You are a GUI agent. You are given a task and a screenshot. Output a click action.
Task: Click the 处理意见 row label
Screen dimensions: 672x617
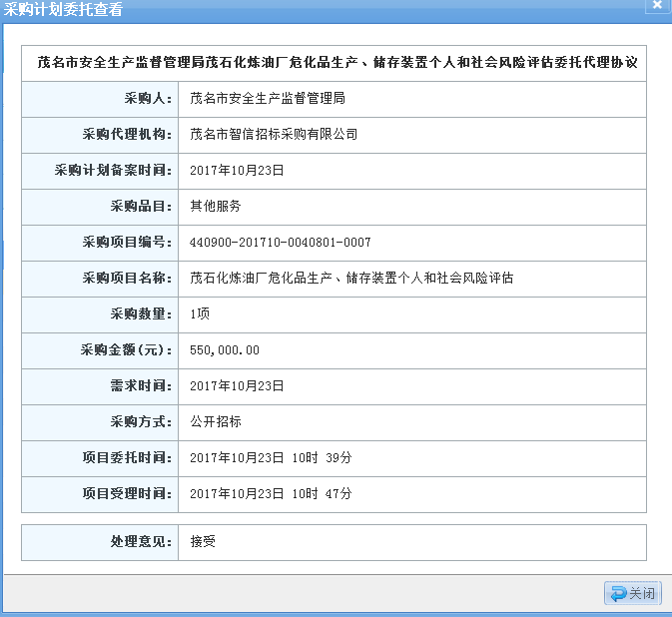pyautogui.click(x=142, y=542)
